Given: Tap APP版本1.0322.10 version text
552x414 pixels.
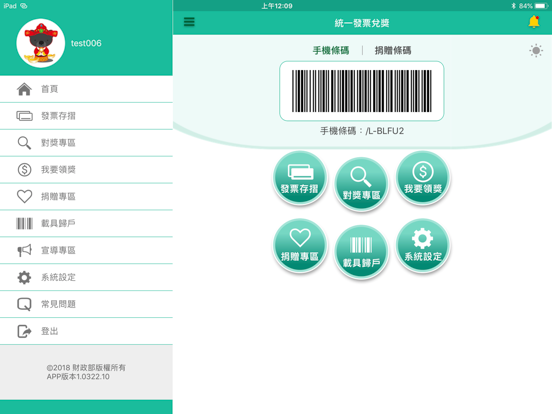Looking at the screenshot, I should (x=78, y=377).
